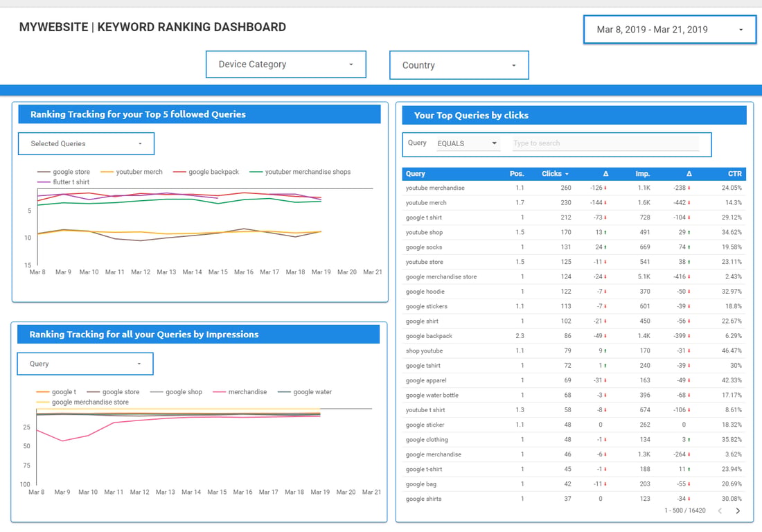The height and width of the screenshot is (532, 762).
Task: Click the Type to search input field
Action: [605, 143]
